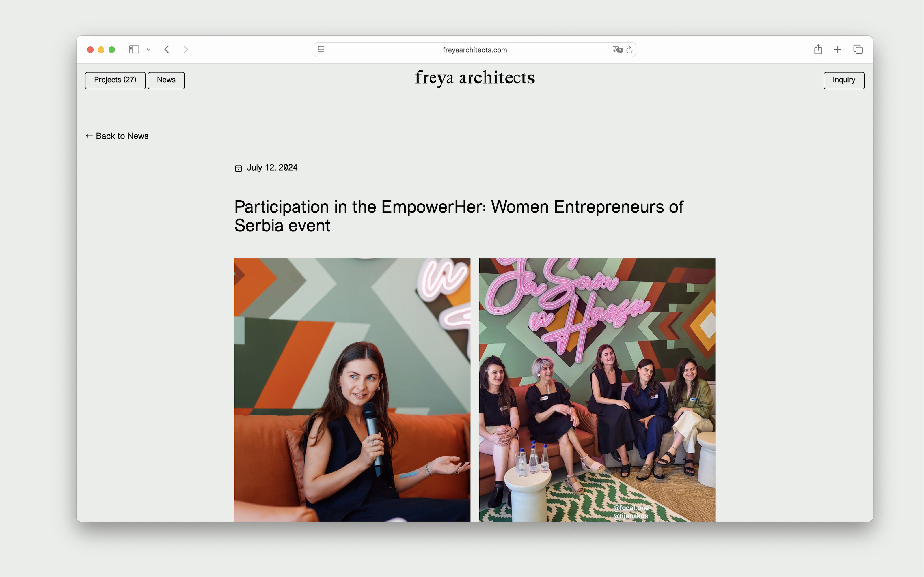Click the forward navigation arrow

pos(186,50)
